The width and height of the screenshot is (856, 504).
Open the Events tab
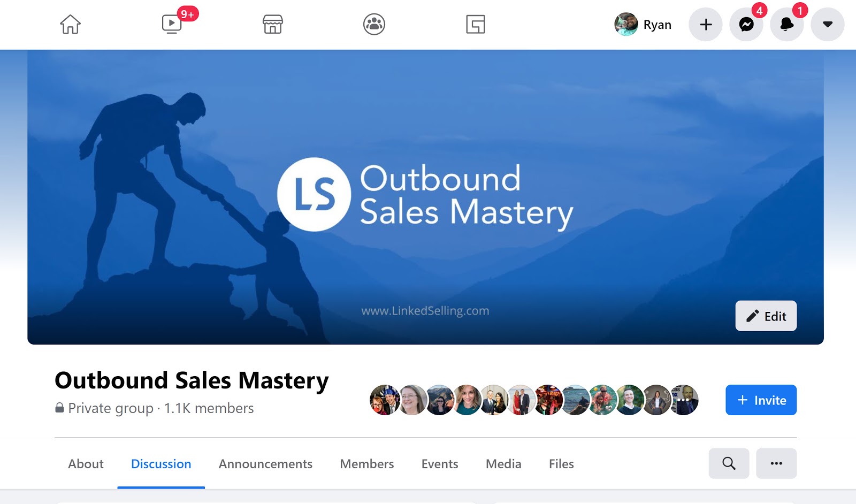440,464
